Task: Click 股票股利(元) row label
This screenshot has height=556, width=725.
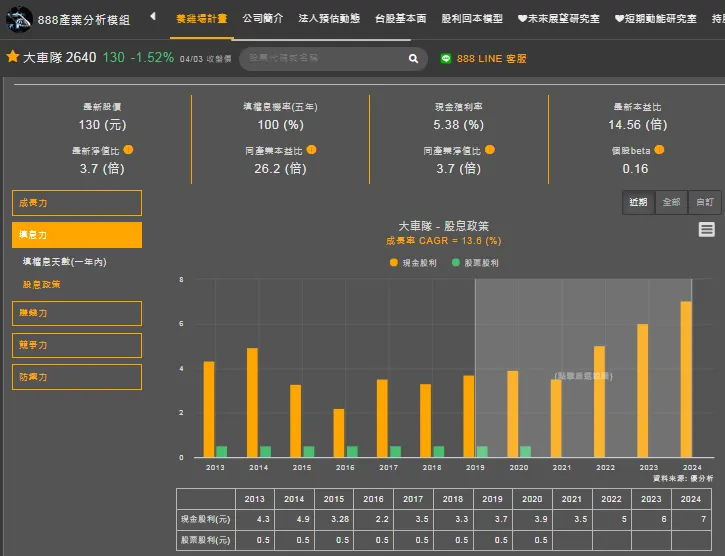Action: coord(206,540)
